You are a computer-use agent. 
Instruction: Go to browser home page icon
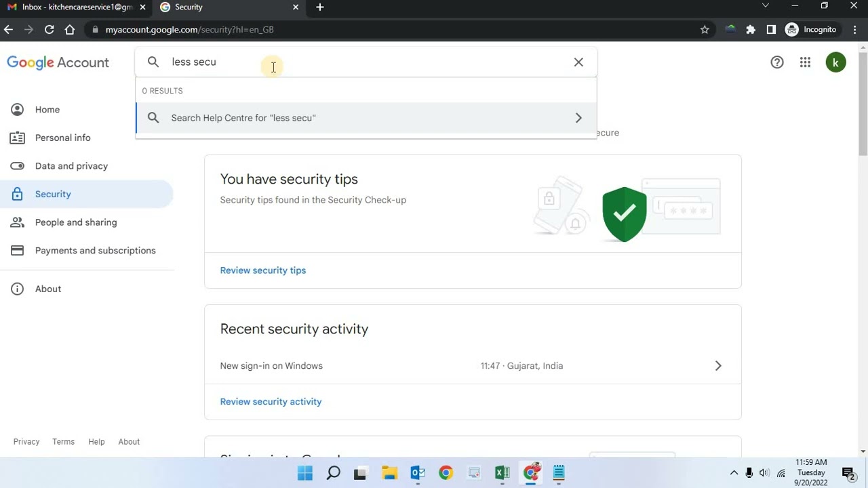pos(69,30)
